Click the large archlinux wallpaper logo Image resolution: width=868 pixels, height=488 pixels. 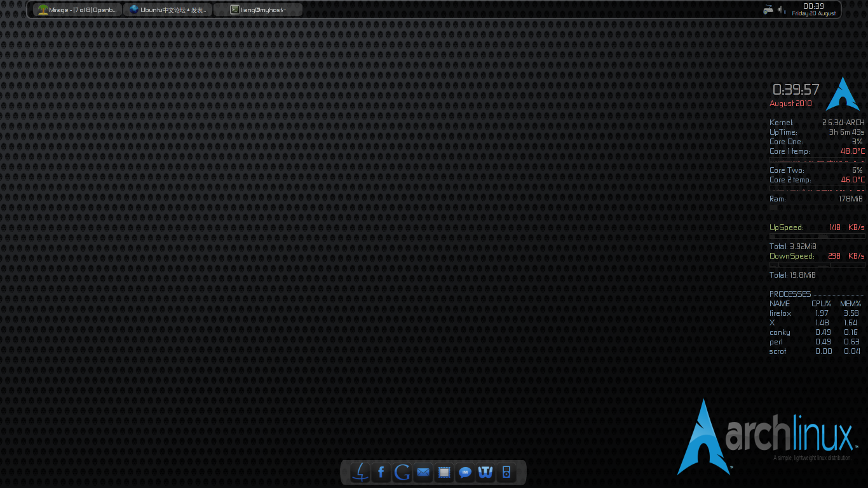click(x=767, y=437)
